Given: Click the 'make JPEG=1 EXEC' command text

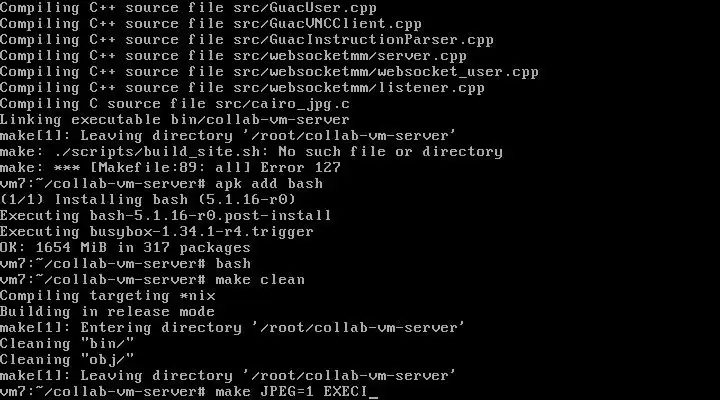Looking at the screenshot, I should 290,391.
